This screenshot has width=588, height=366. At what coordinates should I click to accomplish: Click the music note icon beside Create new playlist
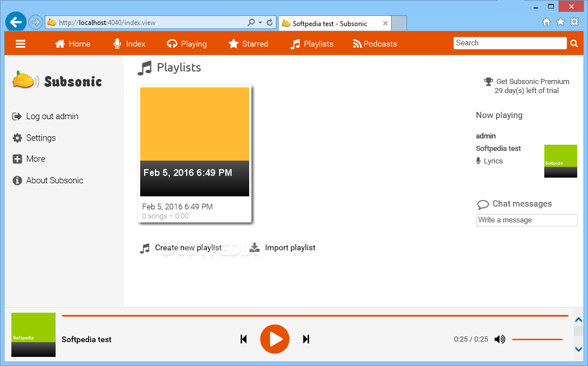click(x=144, y=248)
